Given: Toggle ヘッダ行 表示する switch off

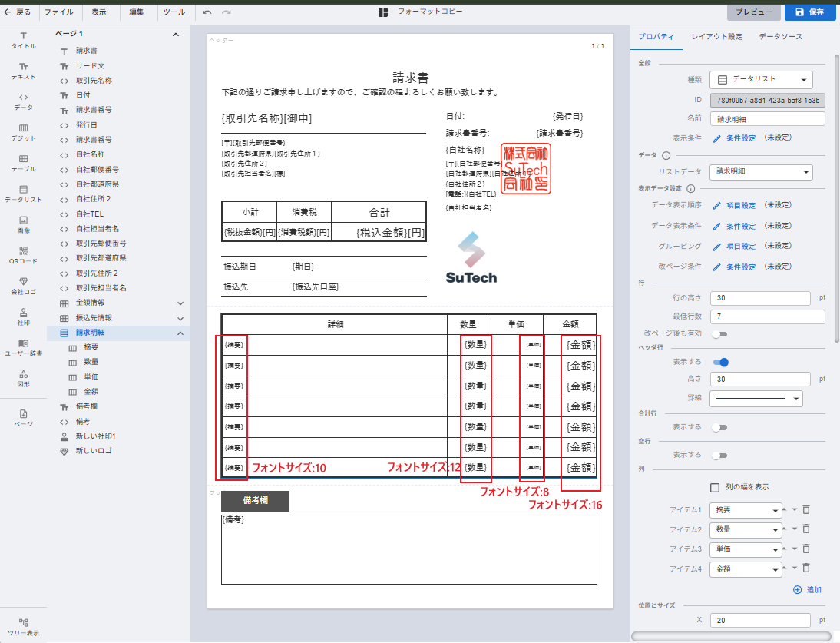Looking at the screenshot, I should click(720, 362).
